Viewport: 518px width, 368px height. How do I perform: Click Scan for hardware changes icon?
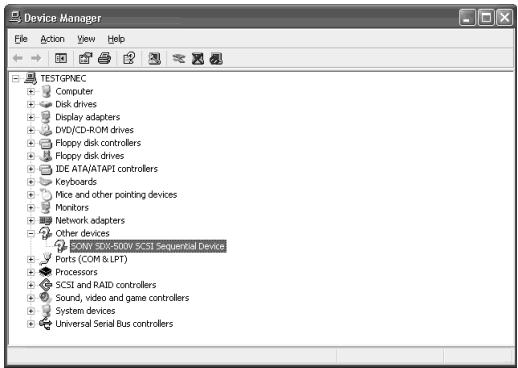[154, 59]
